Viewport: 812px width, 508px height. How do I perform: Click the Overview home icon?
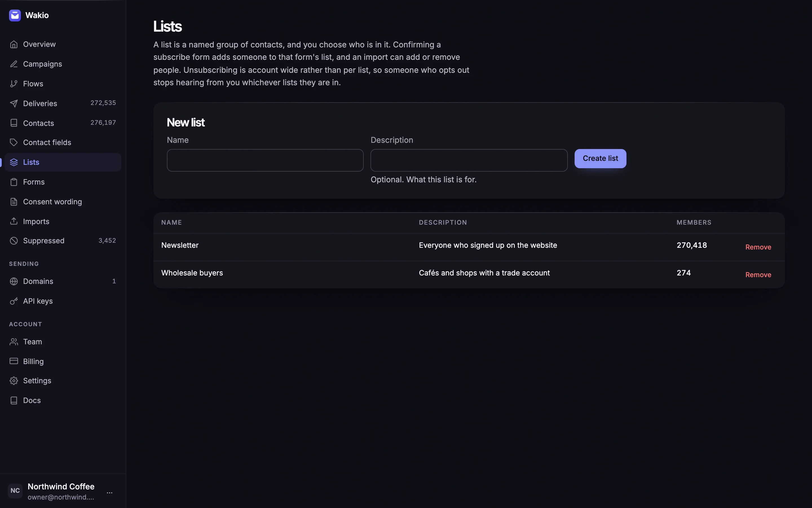(14, 44)
